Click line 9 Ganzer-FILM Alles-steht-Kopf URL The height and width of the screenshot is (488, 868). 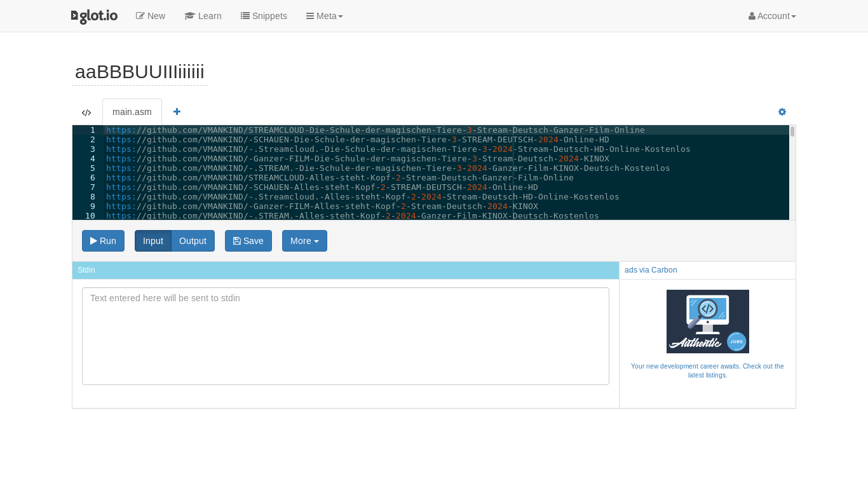(x=322, y=207)
